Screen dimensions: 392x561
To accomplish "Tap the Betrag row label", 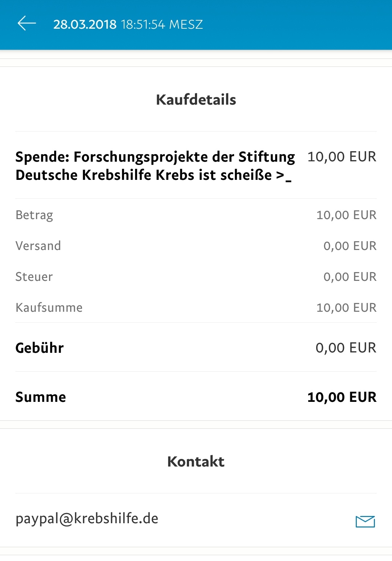I will coord(34,215).
